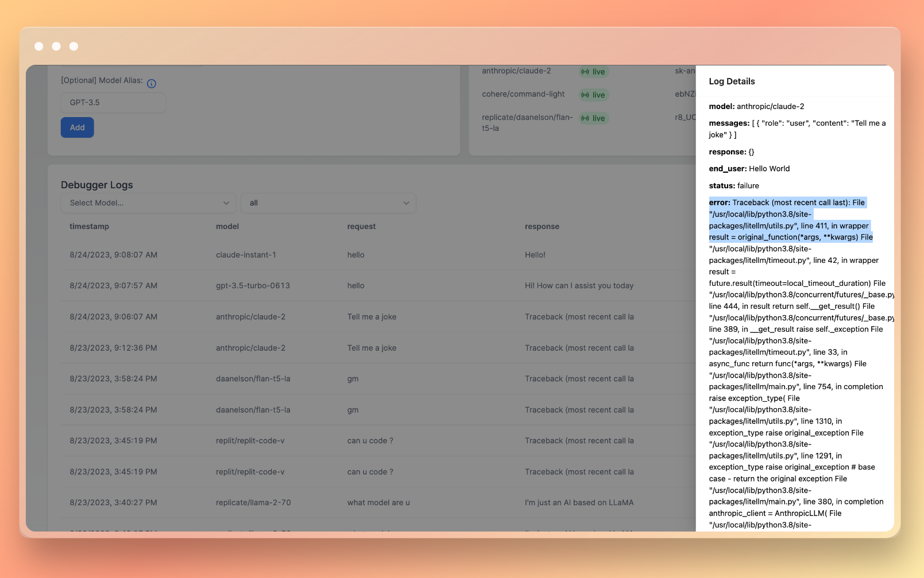
Task: Click cohere/command-light in the models list
Action: [x=523, y=94]
